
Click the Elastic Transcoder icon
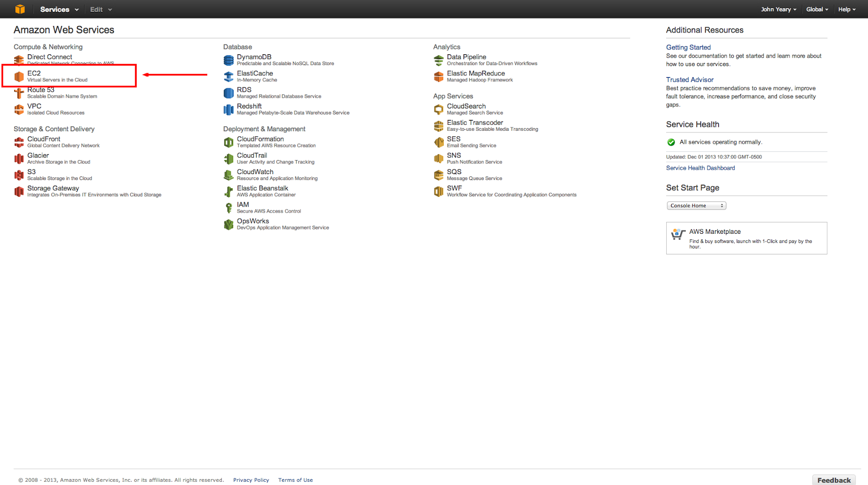[x=439, y=126]
